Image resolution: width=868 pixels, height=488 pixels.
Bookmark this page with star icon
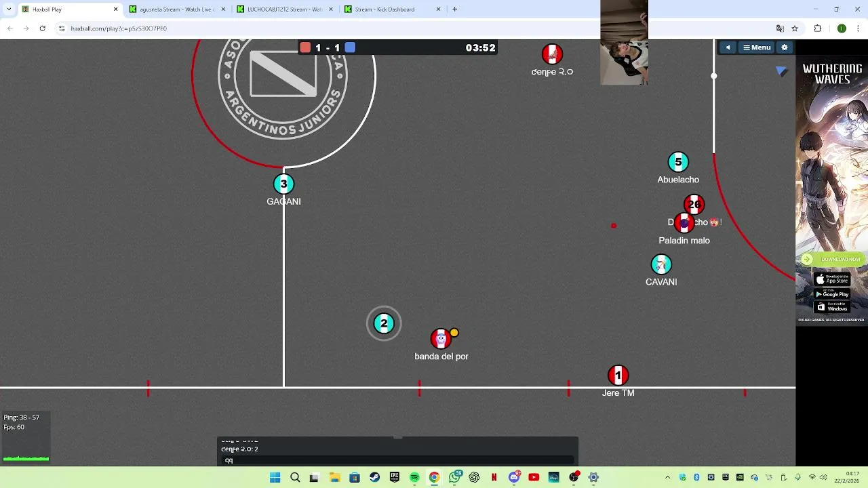[795, 28]
